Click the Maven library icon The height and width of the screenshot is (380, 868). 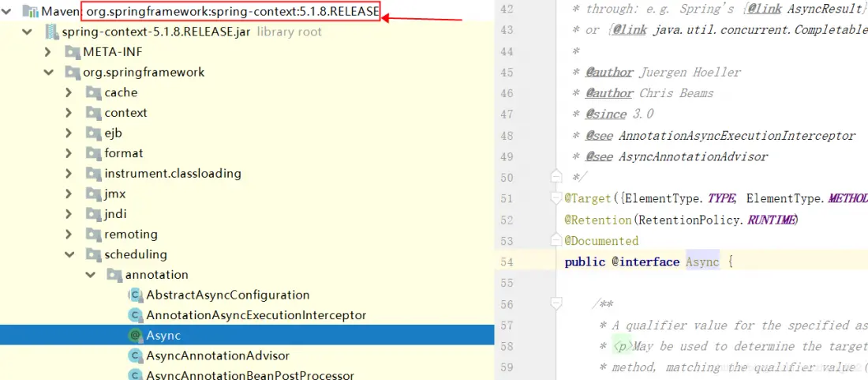coord(30,12)
